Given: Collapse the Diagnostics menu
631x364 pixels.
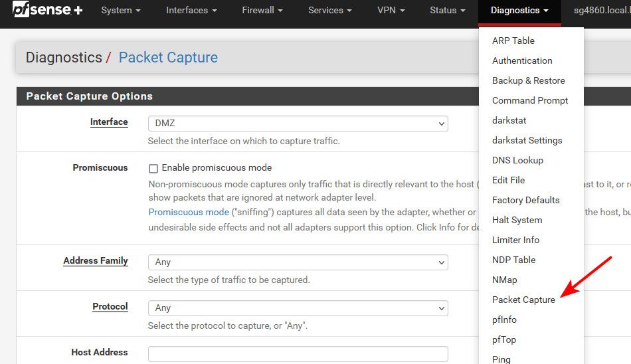Looking at the screenshot, I should (519, 11).
